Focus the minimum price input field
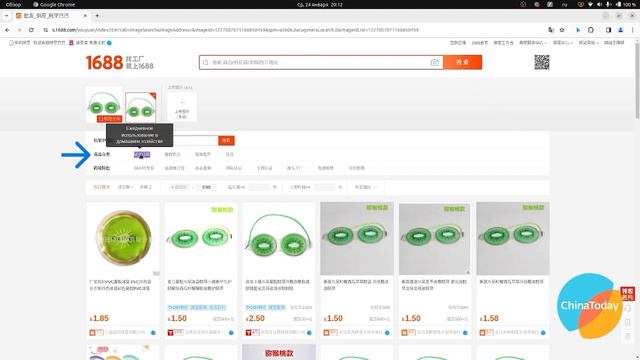 point(179,187)
